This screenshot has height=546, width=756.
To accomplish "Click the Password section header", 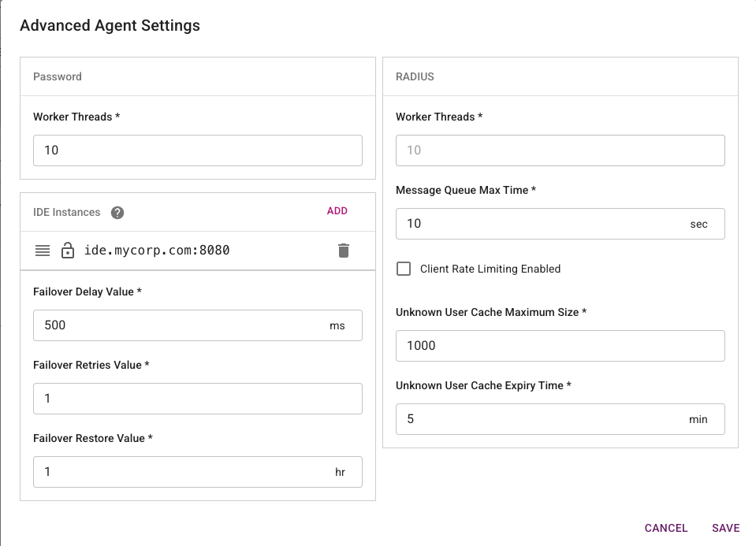I will 58,76.
